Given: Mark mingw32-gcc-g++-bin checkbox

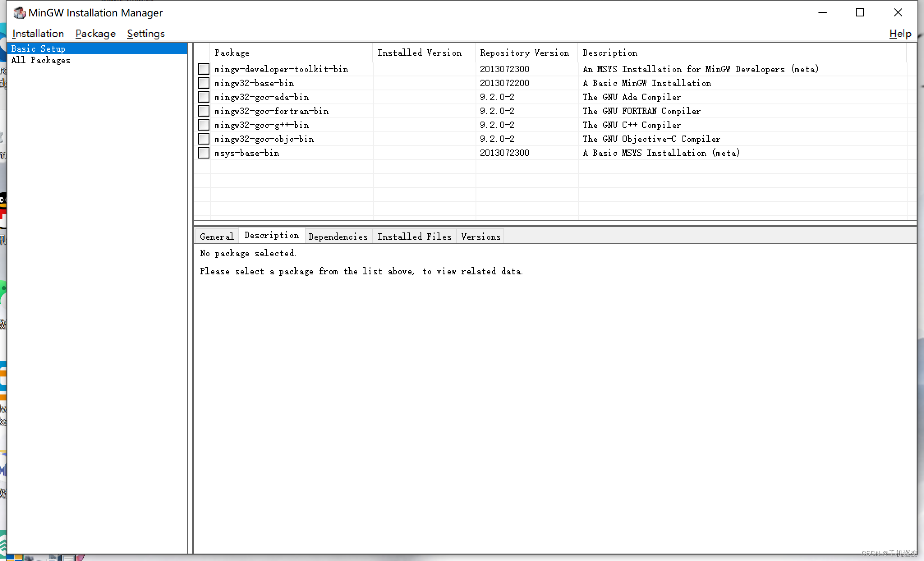Looking at the screenshot, I should (x=204, y=125).
